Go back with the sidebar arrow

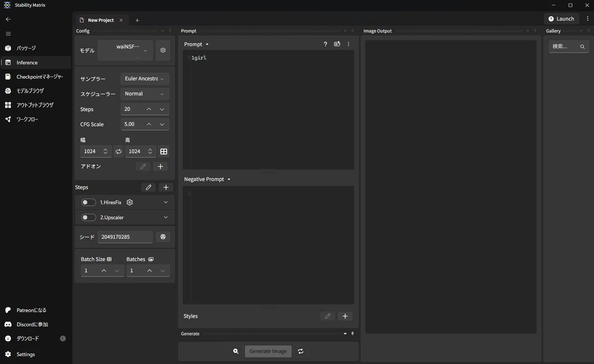(x=8, y=19)
